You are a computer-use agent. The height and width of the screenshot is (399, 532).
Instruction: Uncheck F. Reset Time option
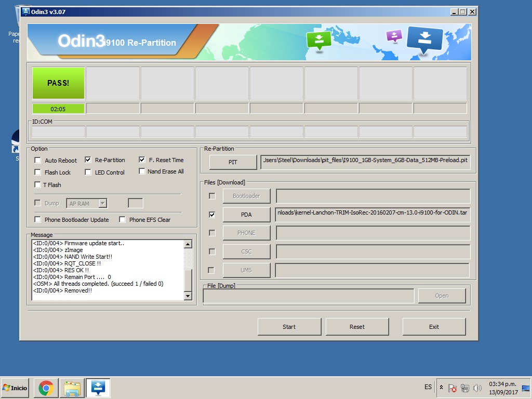(x=142, y=160)
